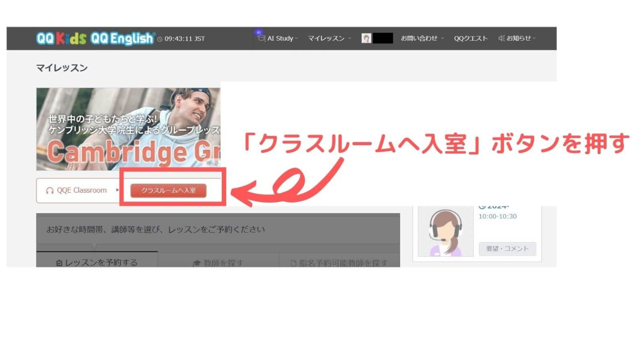This screenshot has height=362, width=644.
Task: Expand the arrow next to QQE Classroom
Action: tap(117, 190)
